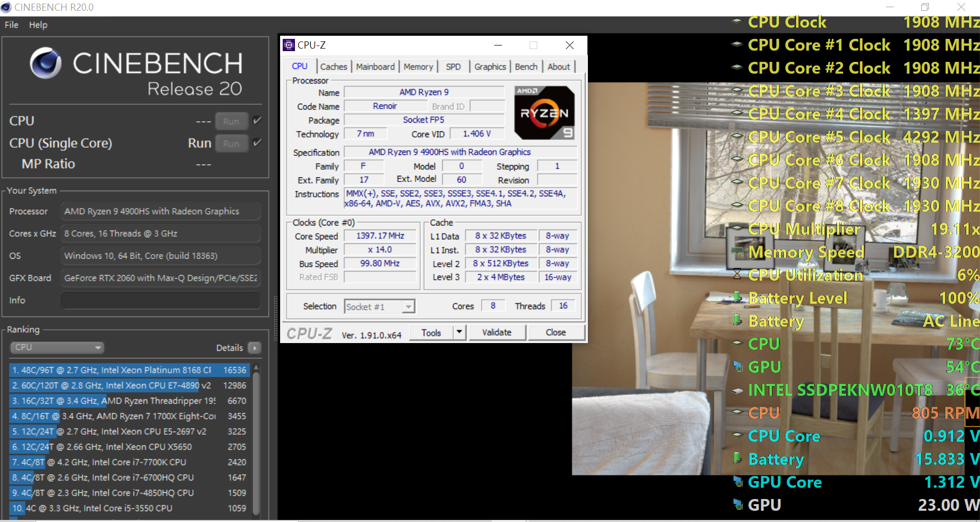Screen dimensions: 980x522
Task: Select ranking row Intel Core i5-3550 CPU
Action: (129, 508)
